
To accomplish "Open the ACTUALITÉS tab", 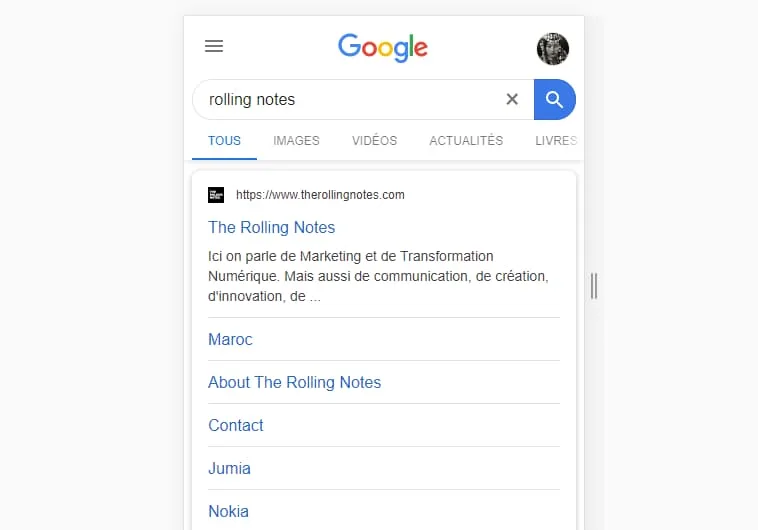I will (x=466, y=141).
